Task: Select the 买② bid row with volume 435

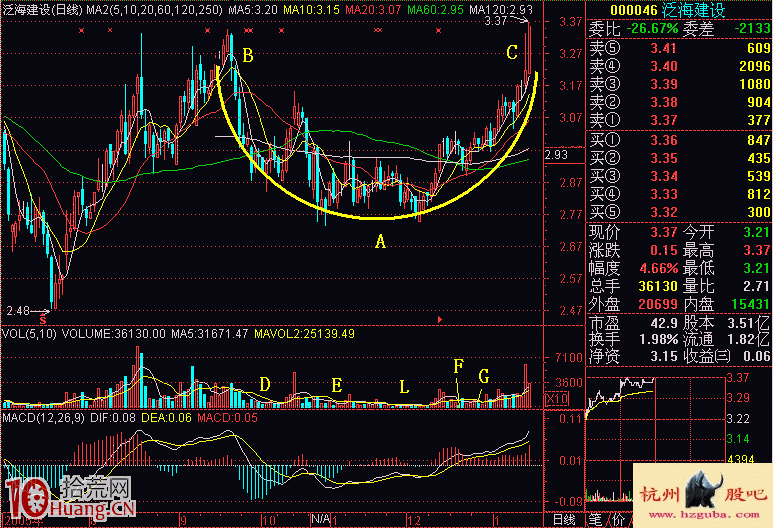Action: coord(679,158)
